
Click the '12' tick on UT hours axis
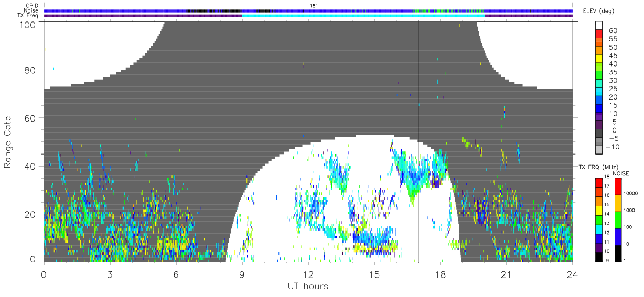[308, 274]
